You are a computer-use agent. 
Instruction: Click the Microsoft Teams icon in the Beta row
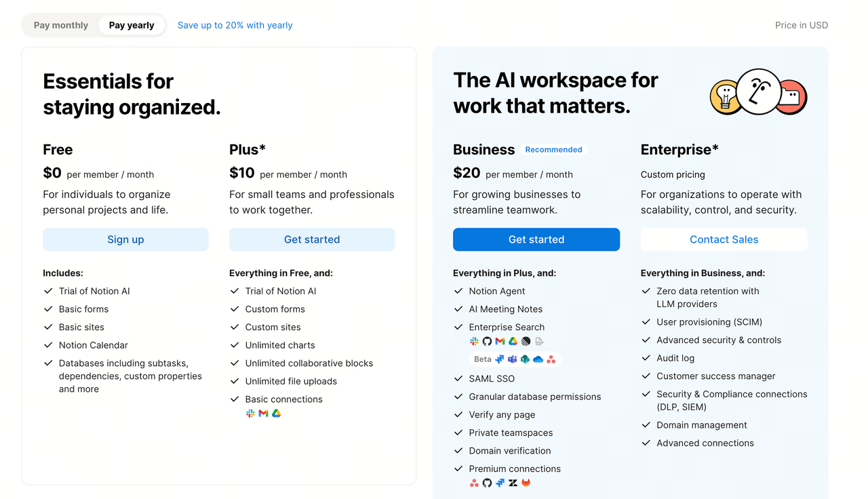click(x=513, y=359)
